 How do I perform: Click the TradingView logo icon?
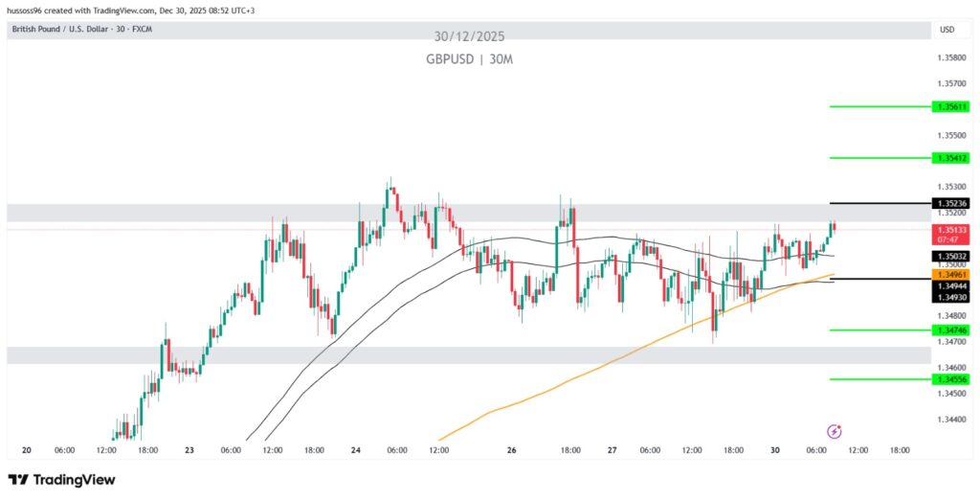18,479
